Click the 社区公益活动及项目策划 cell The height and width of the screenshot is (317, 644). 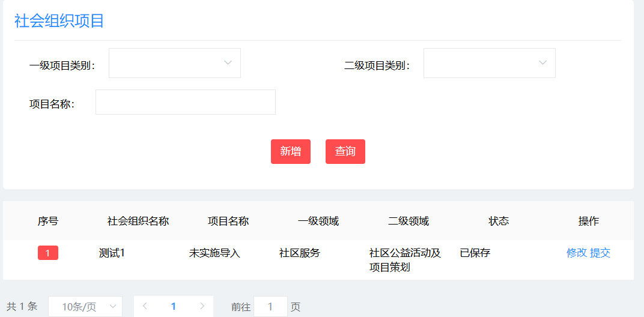click(406, 260)
